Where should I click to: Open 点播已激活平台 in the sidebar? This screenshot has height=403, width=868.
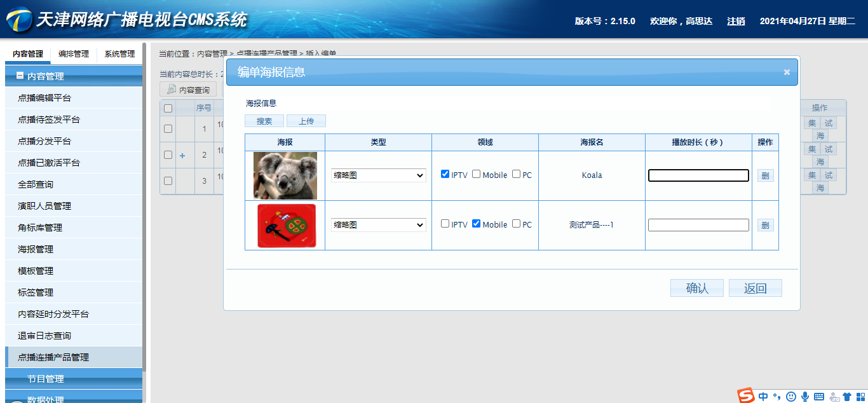[74, 163]
